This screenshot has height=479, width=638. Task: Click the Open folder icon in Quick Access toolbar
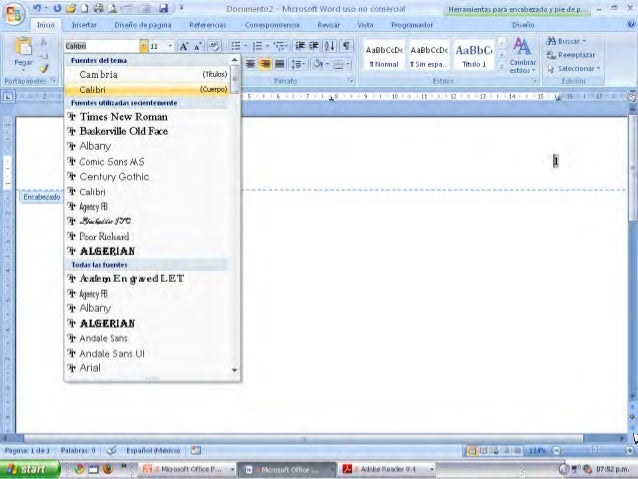71,8
